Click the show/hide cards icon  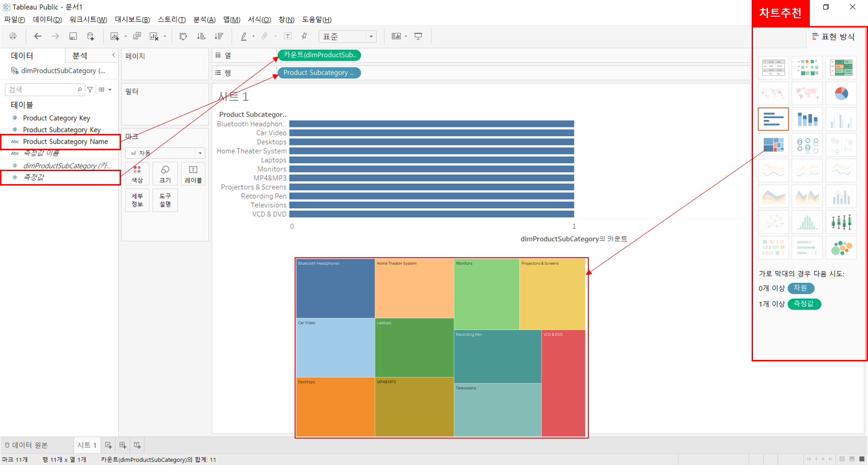(x=396, y=36)
